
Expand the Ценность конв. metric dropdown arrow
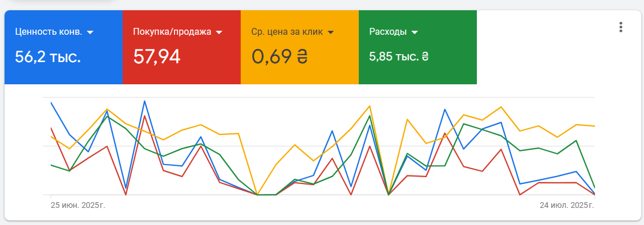(x=90, y=32)
